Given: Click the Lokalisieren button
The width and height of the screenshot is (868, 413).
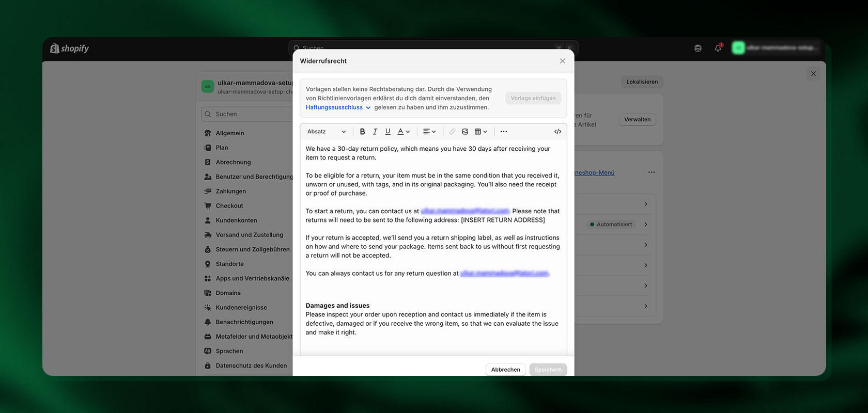Looking at the screenshot, I should 642,82.
